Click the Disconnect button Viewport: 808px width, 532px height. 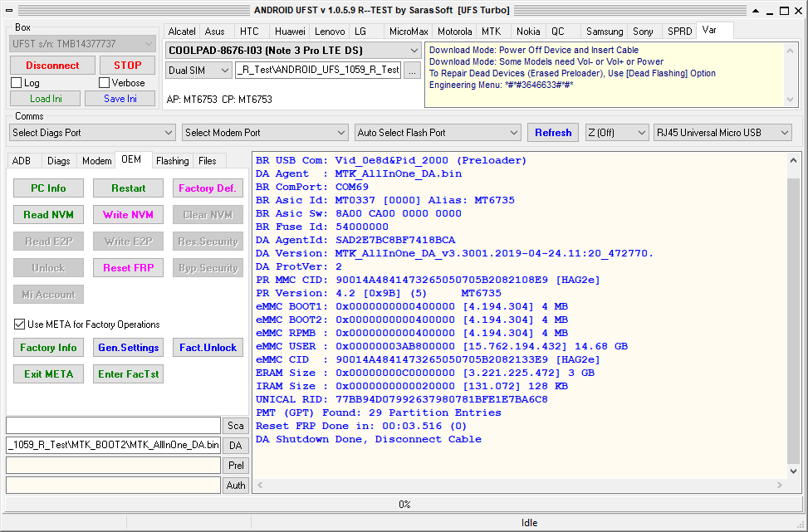point(52,66)
